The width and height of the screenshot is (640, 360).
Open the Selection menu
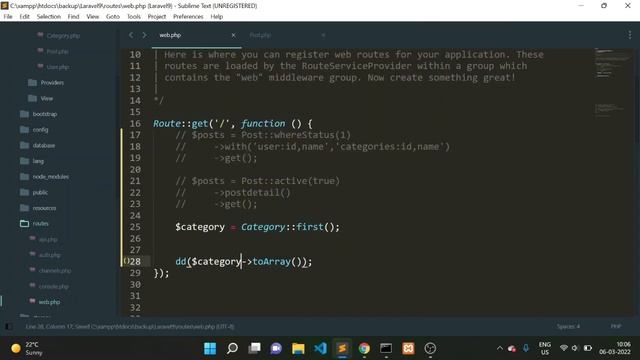click(49, 17)
